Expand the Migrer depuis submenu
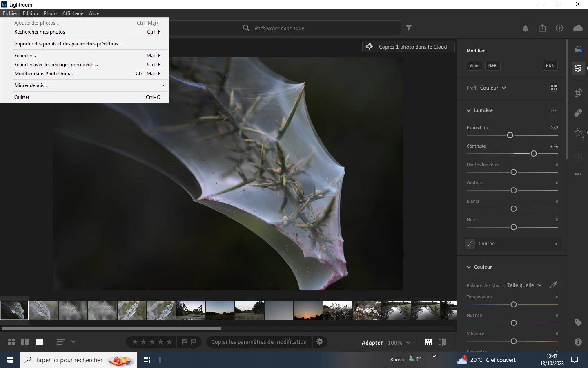This screenshot has height=368, width=588. coord(85,85)
